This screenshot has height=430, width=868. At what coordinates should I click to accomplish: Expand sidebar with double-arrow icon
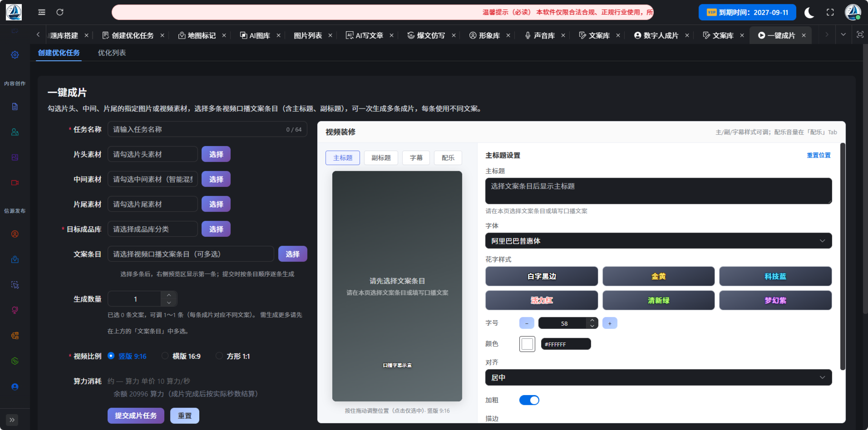12,420
